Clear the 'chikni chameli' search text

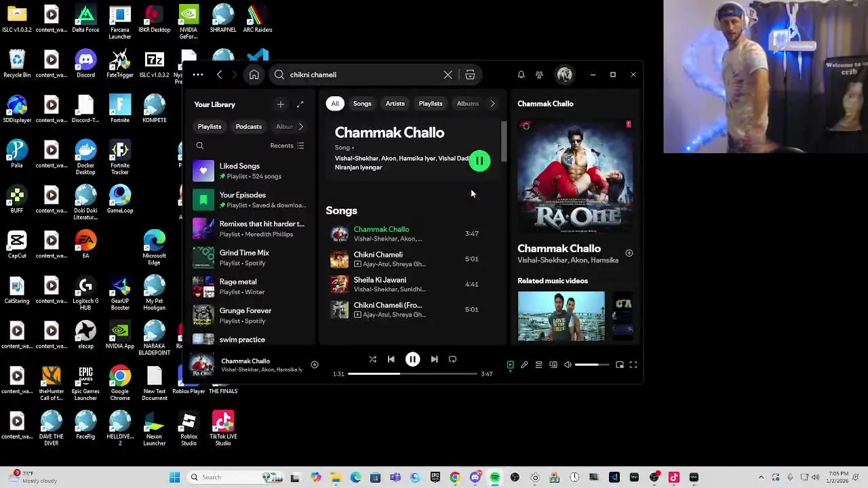(x=448, y=75)
